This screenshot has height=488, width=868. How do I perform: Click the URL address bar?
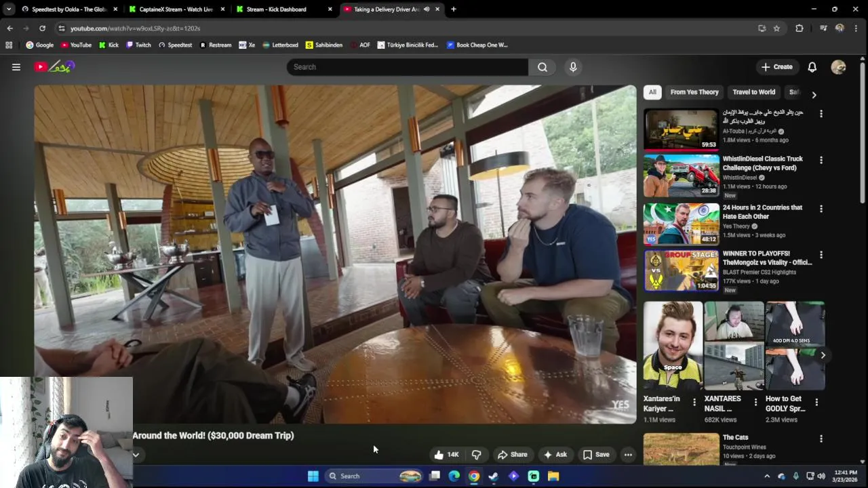(x=407, y=28)
